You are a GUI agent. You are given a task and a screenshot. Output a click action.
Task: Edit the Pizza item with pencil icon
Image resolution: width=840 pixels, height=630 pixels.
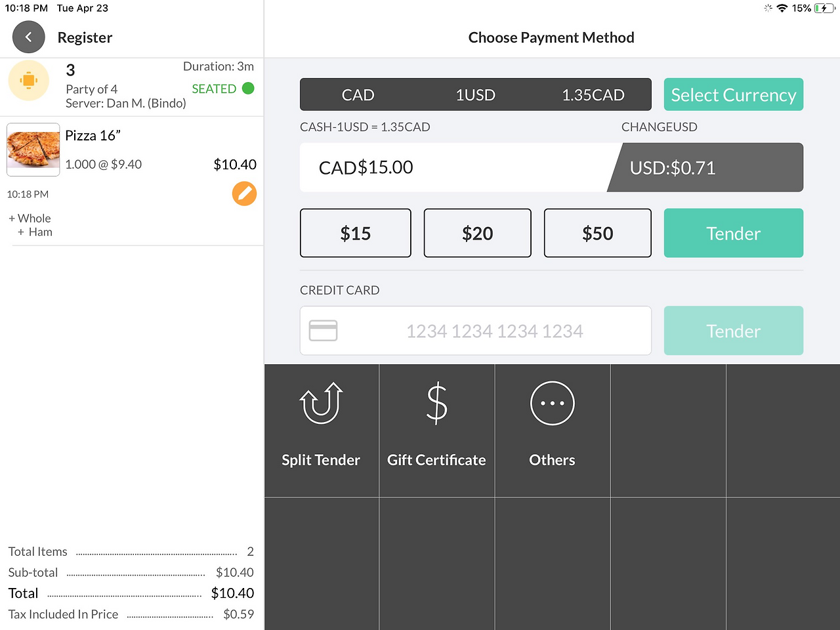[x=244, y=194]
